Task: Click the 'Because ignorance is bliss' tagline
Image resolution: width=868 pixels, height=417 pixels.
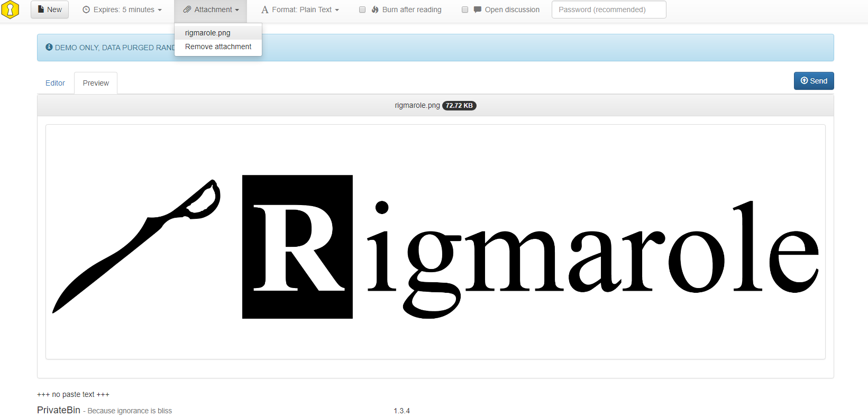Action: pyautogui.click(x=130, y=411)
